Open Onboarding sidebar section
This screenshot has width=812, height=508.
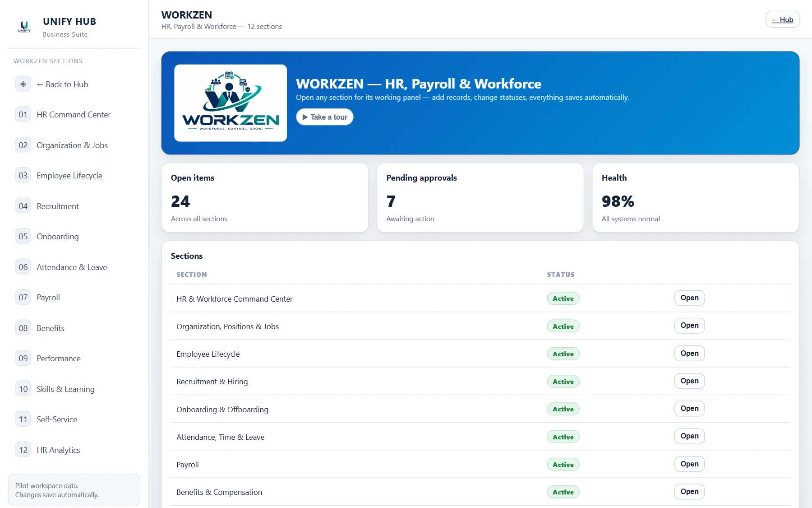tap(74, 237)
